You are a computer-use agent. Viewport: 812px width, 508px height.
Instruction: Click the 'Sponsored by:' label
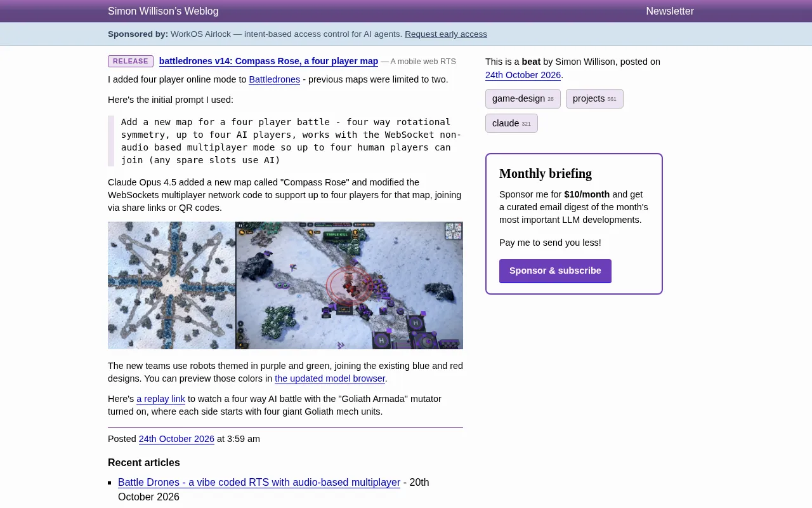138,34
